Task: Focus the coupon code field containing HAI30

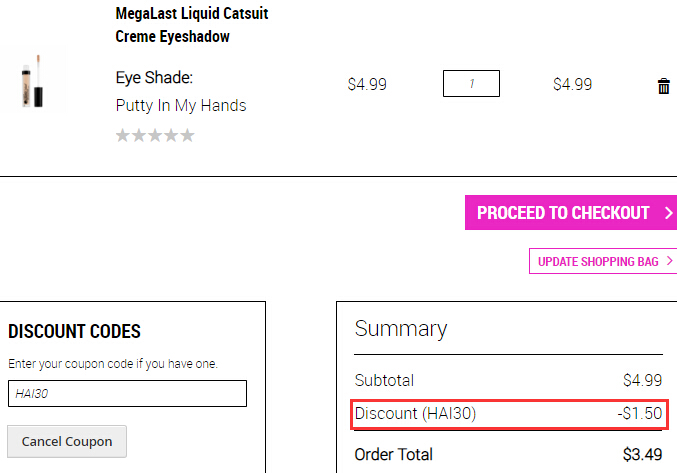Action: [127, 394]
